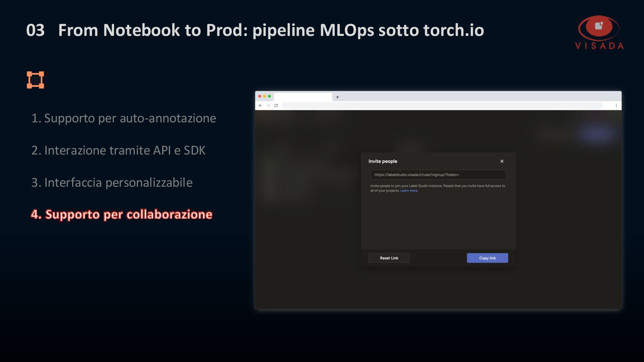Open the browser three-dot menu
The width and height of the screenshot is (644, 362).
(x=616, y=106)
